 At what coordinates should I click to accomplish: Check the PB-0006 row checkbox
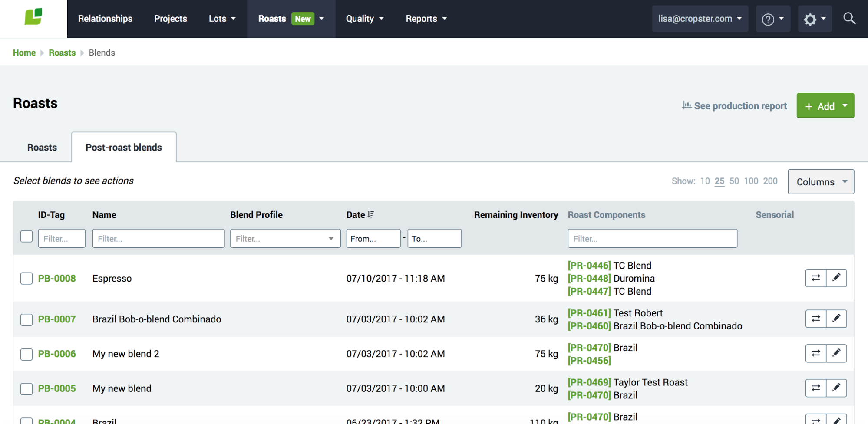(x=26, y=355)
